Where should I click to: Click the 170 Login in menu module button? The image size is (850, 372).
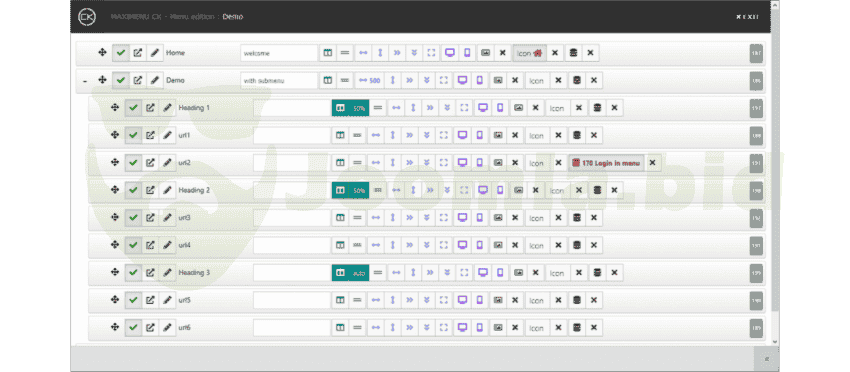point(606,163)
